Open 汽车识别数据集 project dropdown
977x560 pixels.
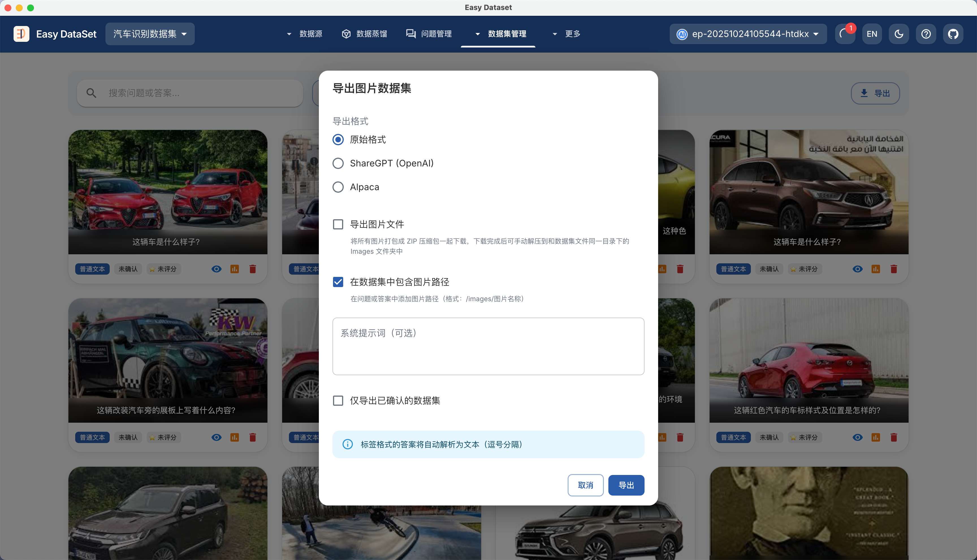coord(150,34)
